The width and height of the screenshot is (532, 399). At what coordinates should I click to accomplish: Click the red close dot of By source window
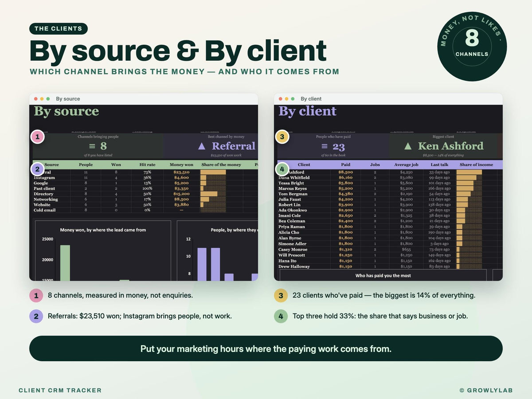[x=35, y=99]
